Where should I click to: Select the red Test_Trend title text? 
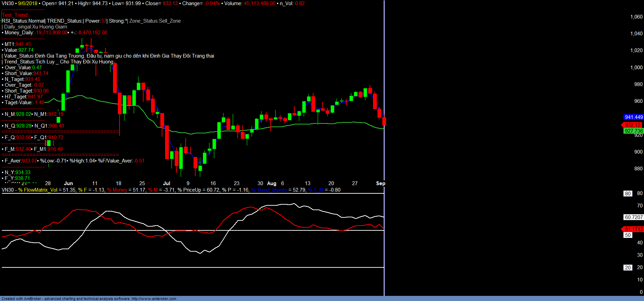tap(15, 15)
